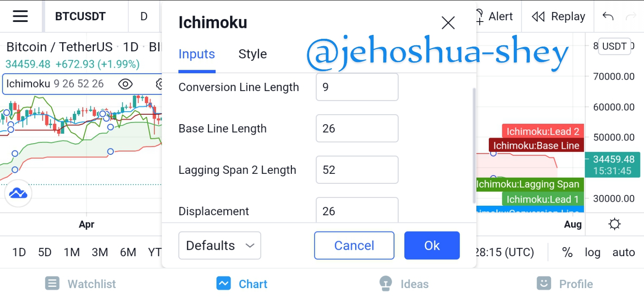
Task: Open BTCUSDT symbol search
Action: pos(81,16)
